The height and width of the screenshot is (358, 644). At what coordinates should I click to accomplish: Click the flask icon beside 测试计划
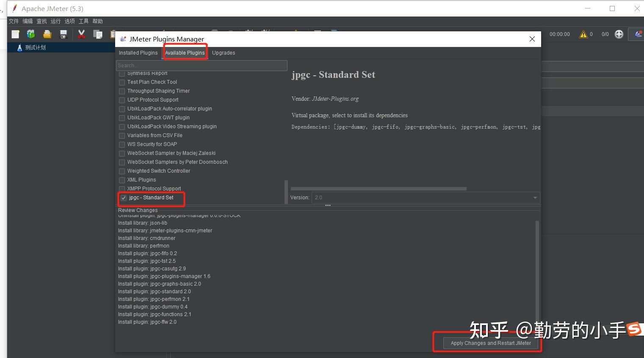pyautogui.click(x=19, y=47)
